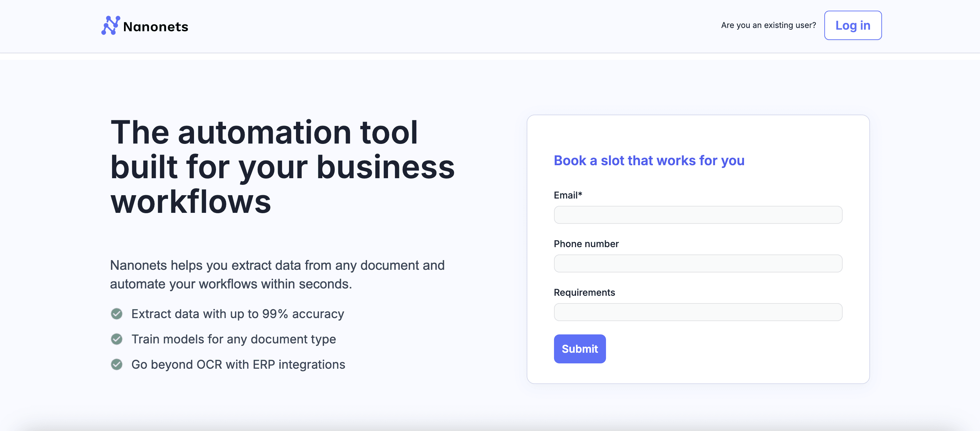Click the Nanonets logo icon
This screenshot has width=980, height=431.
110,25
